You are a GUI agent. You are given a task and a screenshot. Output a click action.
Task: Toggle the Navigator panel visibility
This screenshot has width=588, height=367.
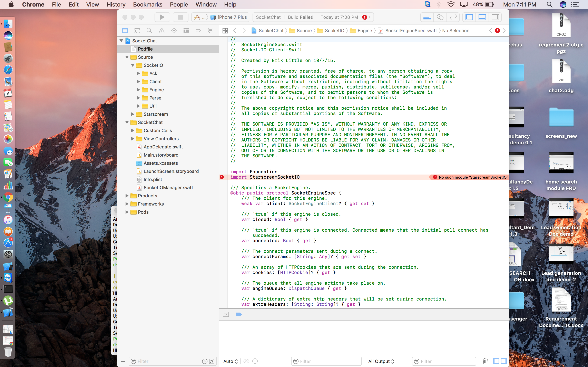coord(469,17)
